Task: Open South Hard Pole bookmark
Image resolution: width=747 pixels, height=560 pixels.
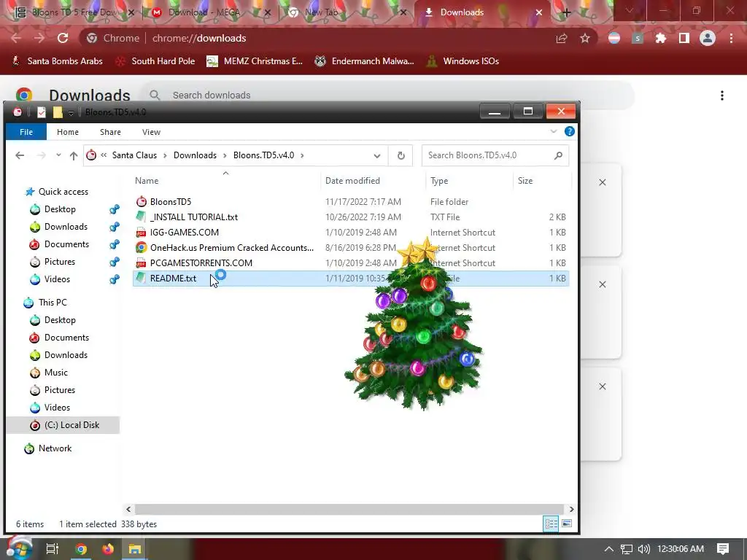Action: [x=156, y=61]
